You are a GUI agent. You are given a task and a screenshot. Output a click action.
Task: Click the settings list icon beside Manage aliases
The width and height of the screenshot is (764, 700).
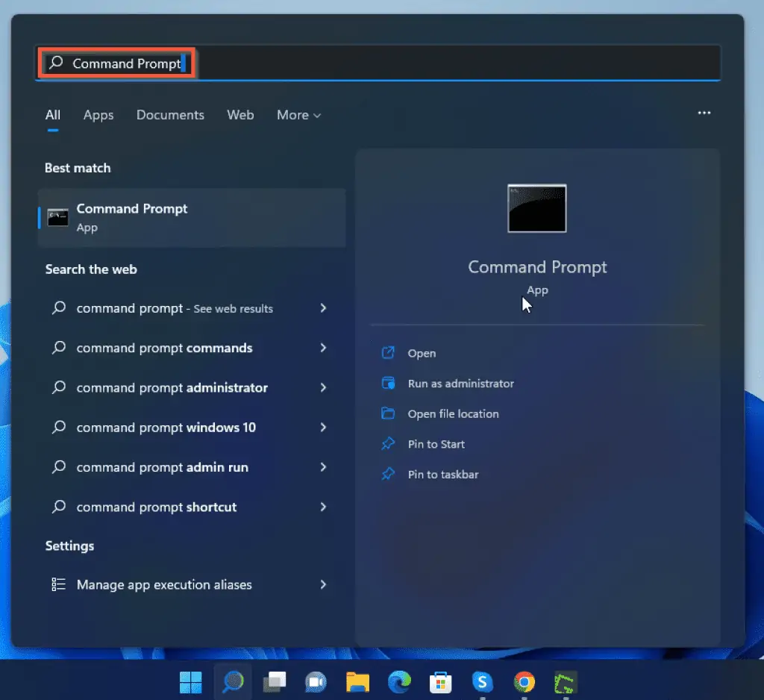click(x=58, y=584)
